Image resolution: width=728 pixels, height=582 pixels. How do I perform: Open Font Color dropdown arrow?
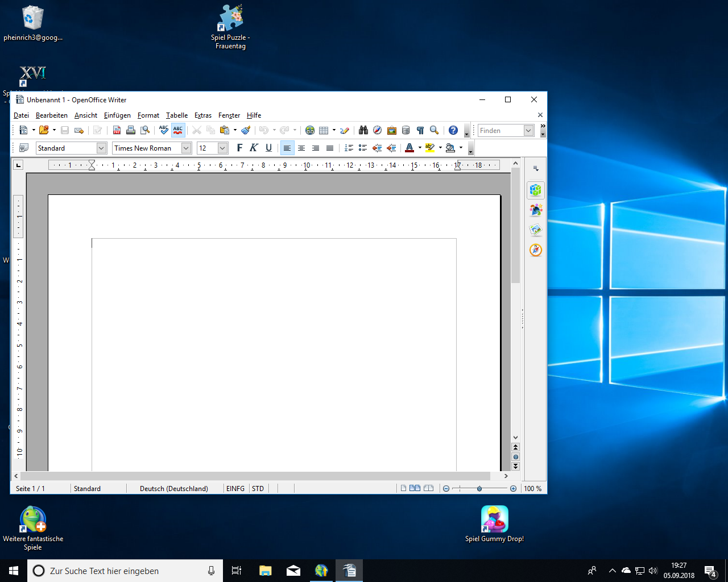[420, 148]
